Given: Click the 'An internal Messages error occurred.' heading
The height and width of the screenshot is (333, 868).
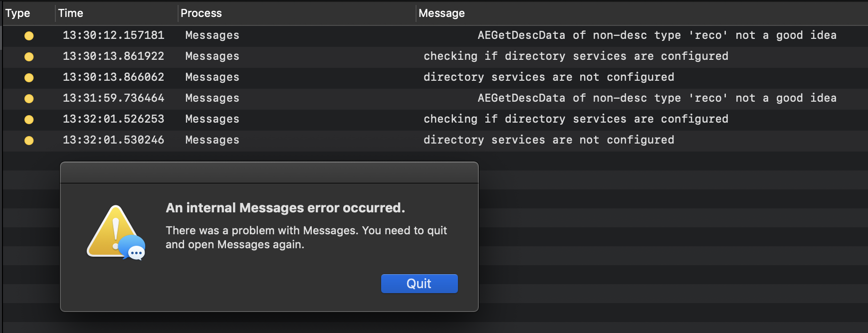Looking at the screenshot, I should pyautogui.click(x=285, y=208).
